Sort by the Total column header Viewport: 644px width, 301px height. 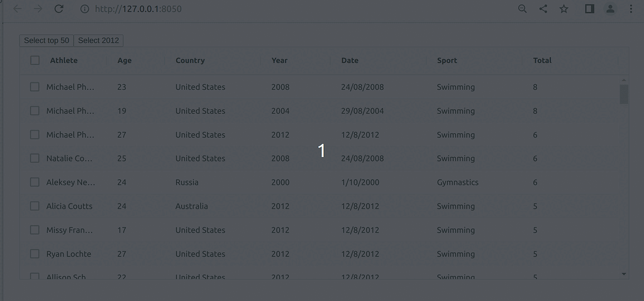542,60
